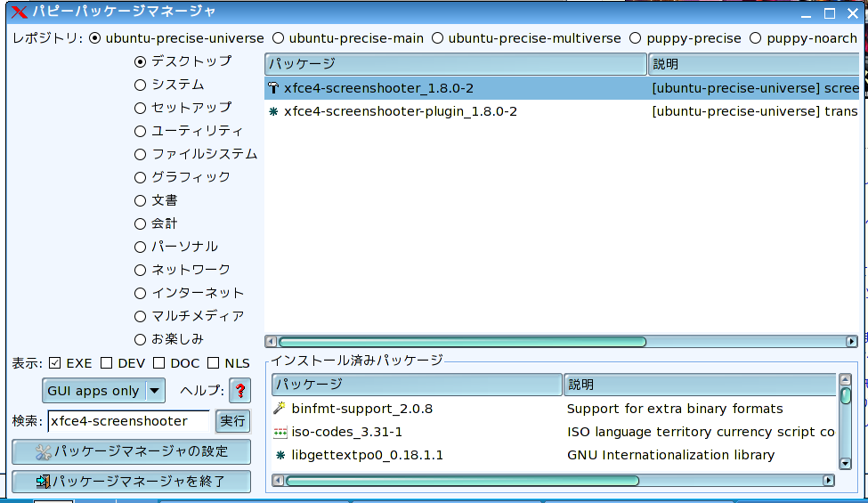The image size is (868, 503).
Task: Open help with the red question mark
Action: tap(240, 391)
